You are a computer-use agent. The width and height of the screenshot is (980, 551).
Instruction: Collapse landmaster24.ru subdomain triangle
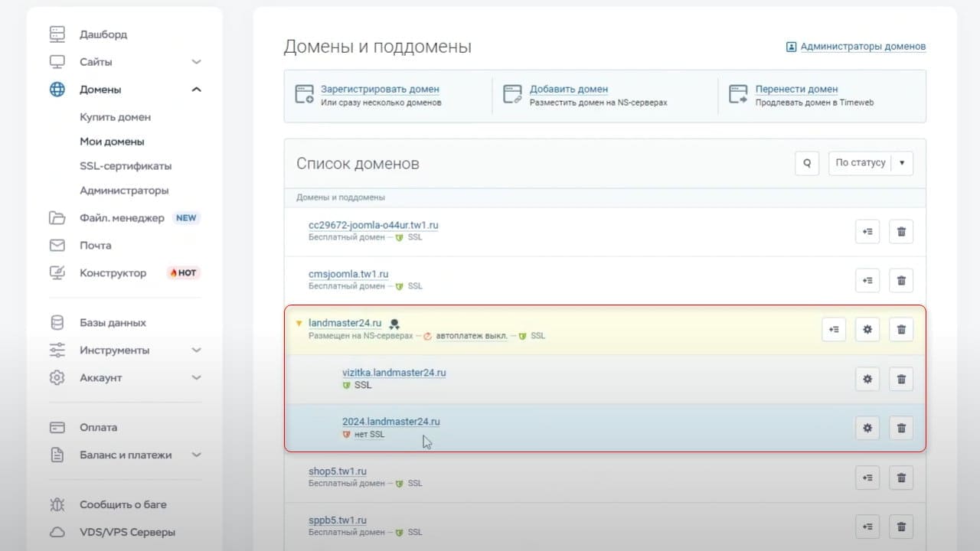pos(299,324)
